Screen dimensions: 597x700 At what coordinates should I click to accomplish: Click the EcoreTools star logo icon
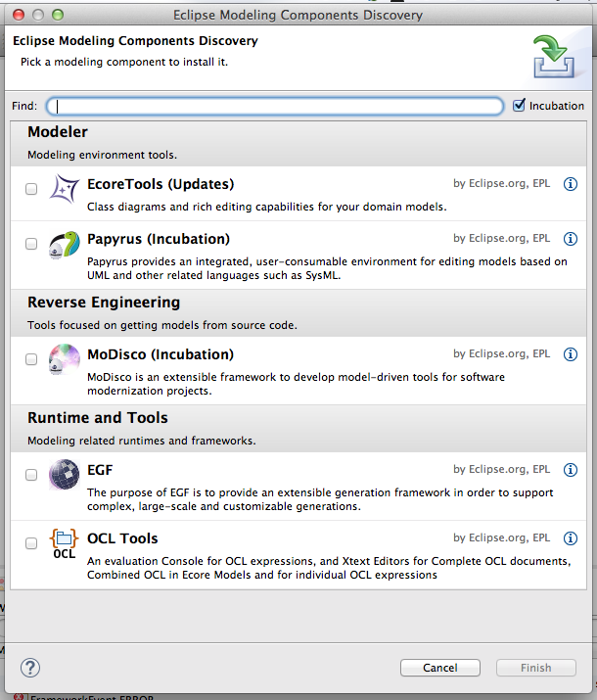(64, 189)
